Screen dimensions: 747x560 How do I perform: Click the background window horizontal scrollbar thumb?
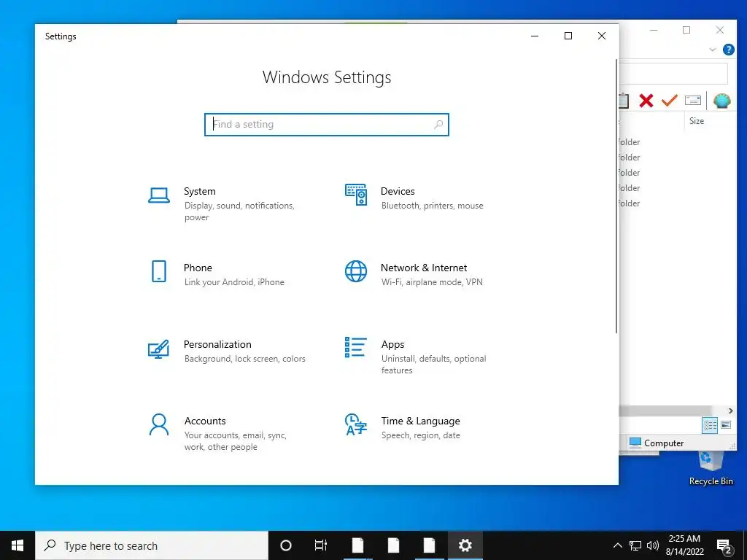point(665,411)
